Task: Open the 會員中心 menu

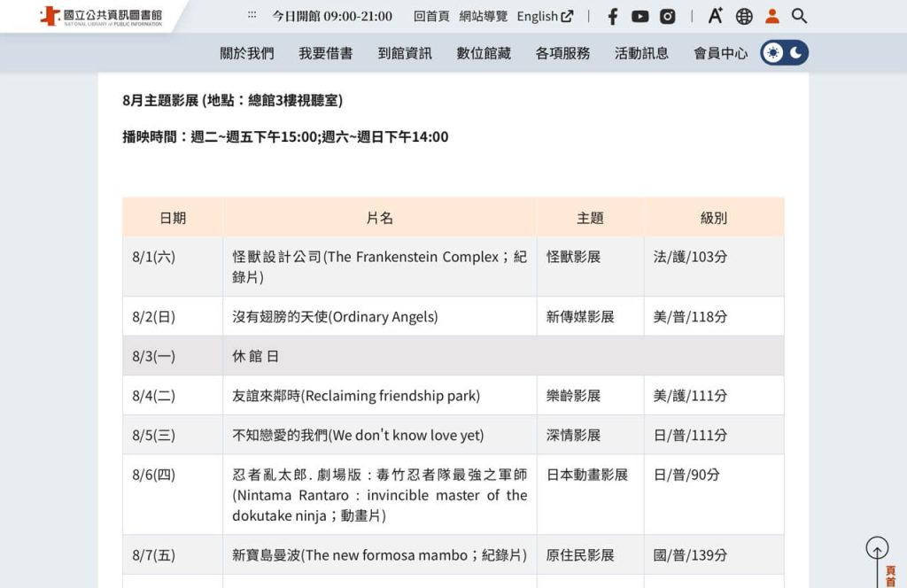Action: (x=721, y=53)
